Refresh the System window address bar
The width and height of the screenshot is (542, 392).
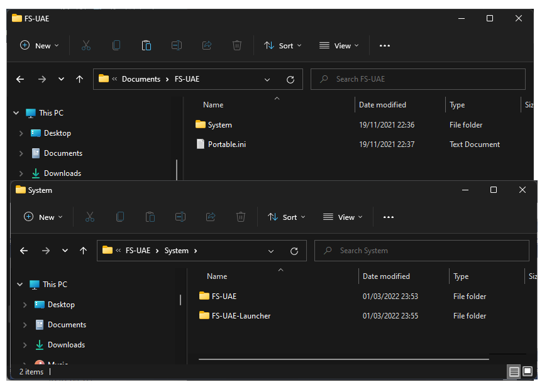click(x=294, y=251)
